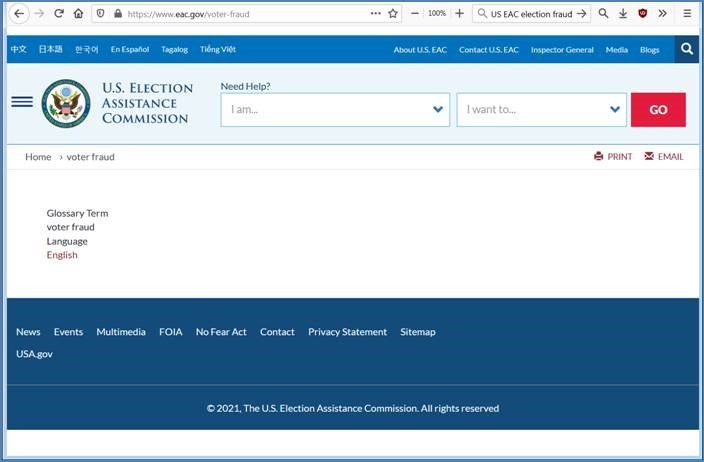The width and height of the screenshot is (704, 462).
Task: Zoom in with the plus button
Action: point(460,14)
